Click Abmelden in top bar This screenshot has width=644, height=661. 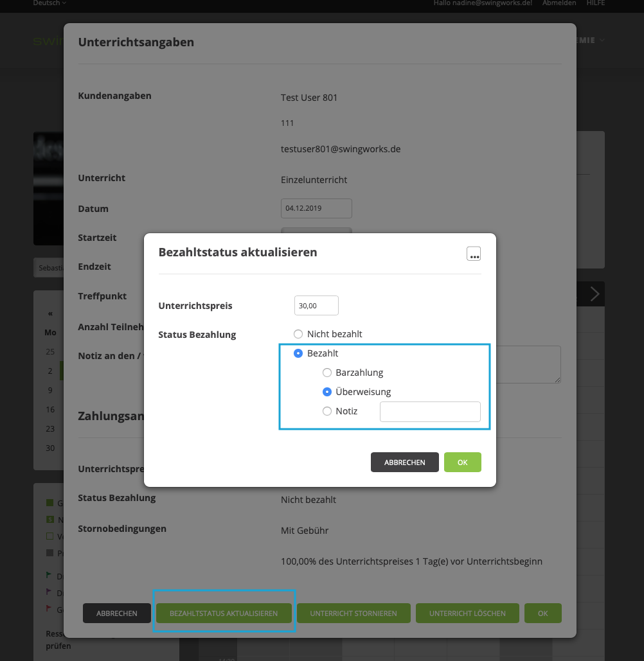(559, 3)
